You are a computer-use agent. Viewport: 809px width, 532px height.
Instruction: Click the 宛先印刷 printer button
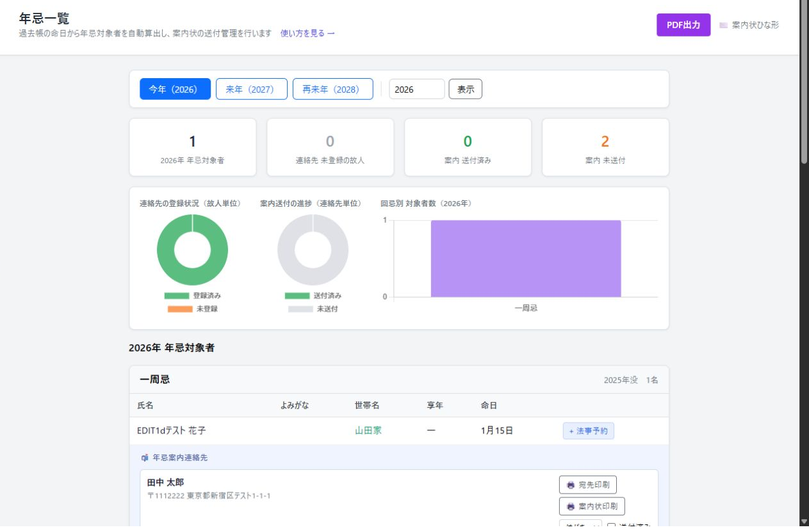click(x=588, y=485)
